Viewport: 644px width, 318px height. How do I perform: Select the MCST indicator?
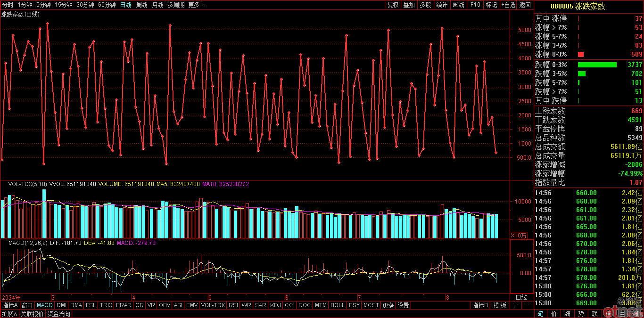click(371, 305)
